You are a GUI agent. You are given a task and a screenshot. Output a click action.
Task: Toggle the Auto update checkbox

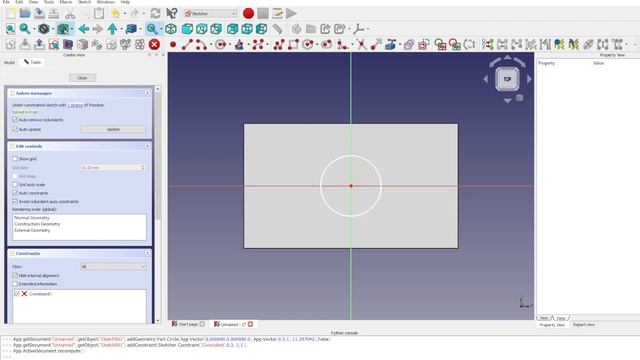click(15, 129)
